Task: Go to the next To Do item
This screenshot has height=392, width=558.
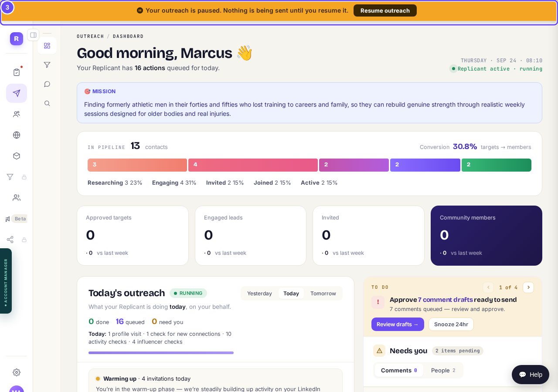Action: tap(528, 287)
